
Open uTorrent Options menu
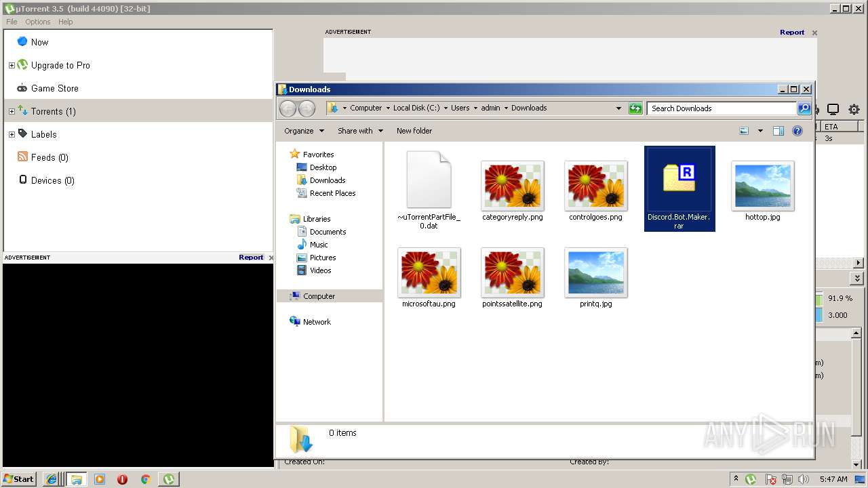(x=38, y=22)
